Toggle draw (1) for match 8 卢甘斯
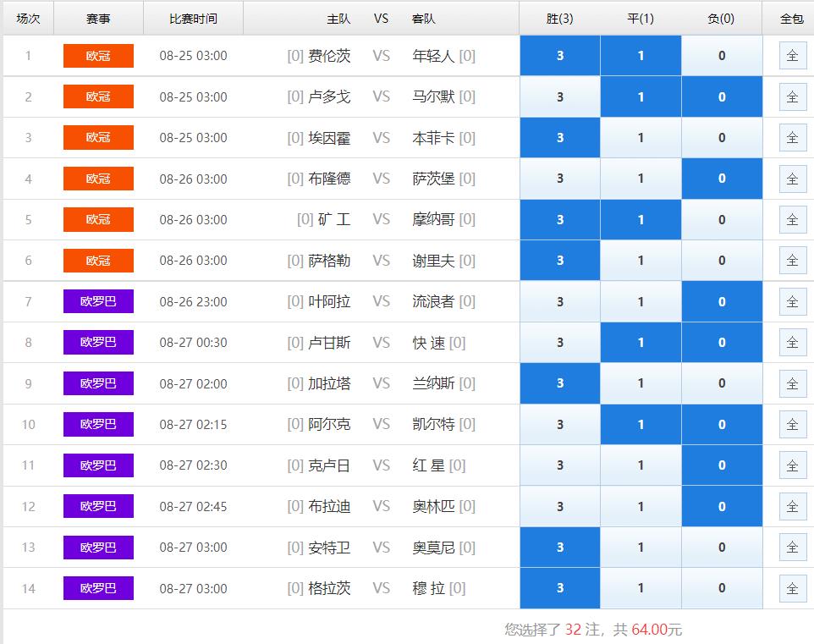The image size is (814, 644). click(x=641, y=342)
